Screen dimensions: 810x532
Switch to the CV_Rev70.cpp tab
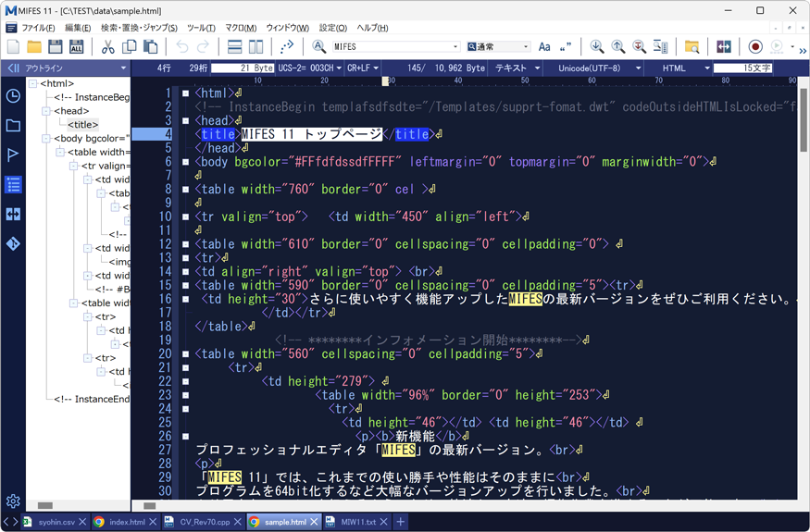click(204, 523)
